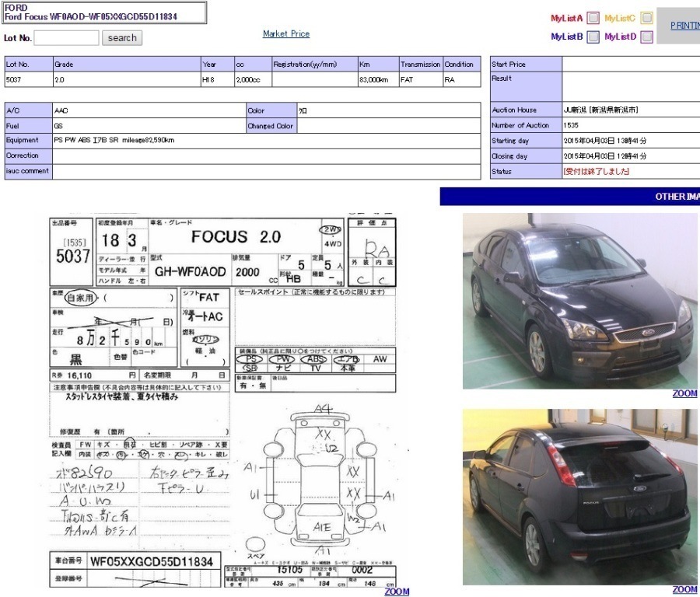Click the Lot No. input field

click(x=67, y=38)
